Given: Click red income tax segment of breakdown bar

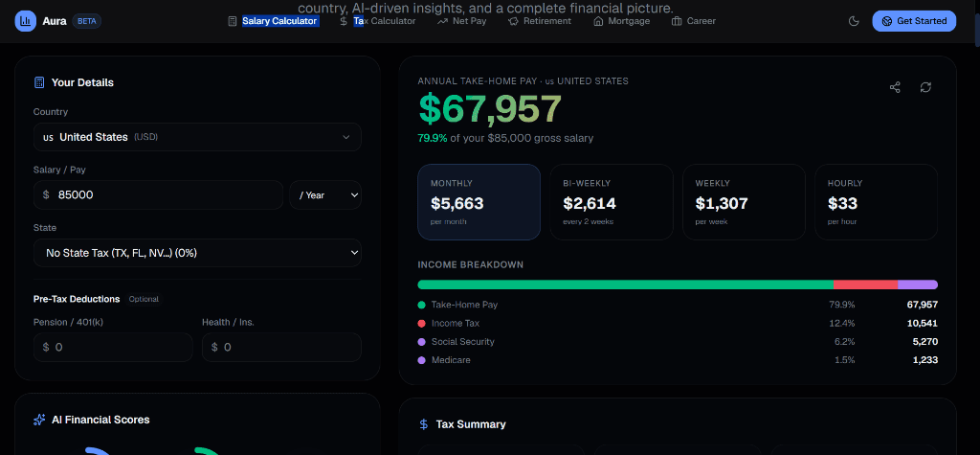Looking at the screenshot, I should click(x=865, y=284).
